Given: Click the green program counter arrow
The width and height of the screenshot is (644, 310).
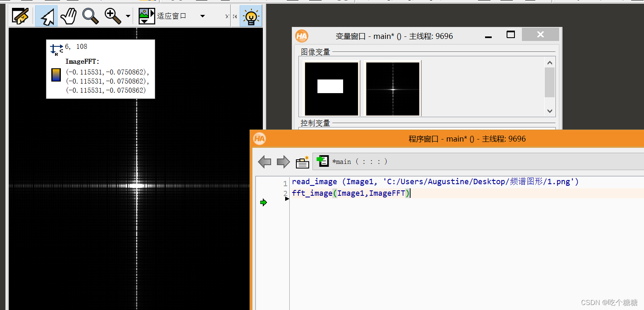Looking at the screenshot, I should (x=263, y=202).
